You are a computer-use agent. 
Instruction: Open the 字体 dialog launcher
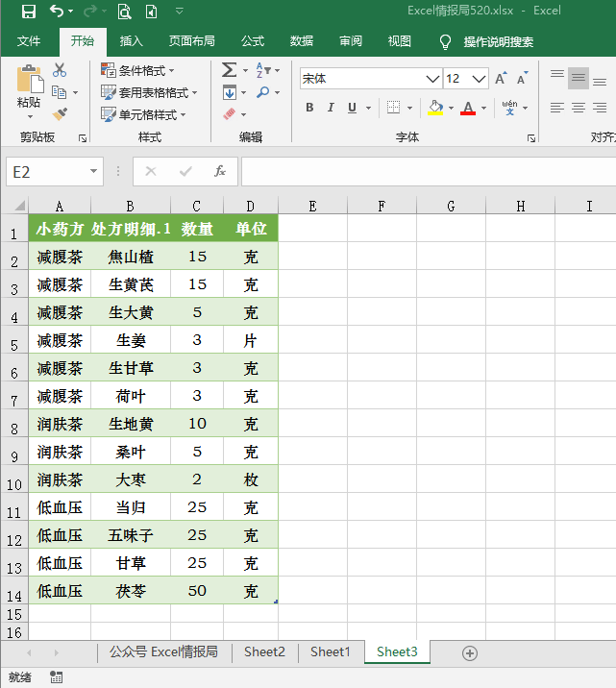coord(531,138)
